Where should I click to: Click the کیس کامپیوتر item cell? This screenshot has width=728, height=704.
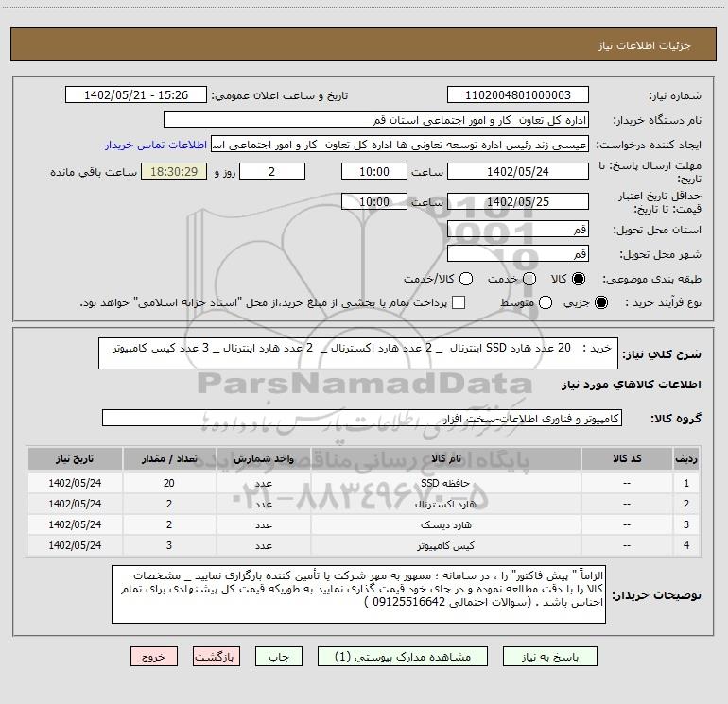[445, 546]
